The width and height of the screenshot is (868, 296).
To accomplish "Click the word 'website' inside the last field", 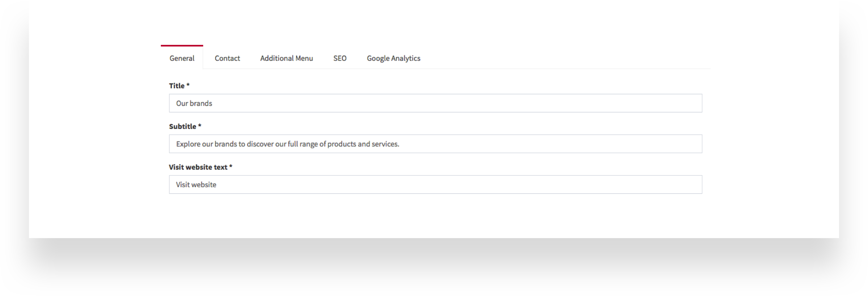I will 204,185.
